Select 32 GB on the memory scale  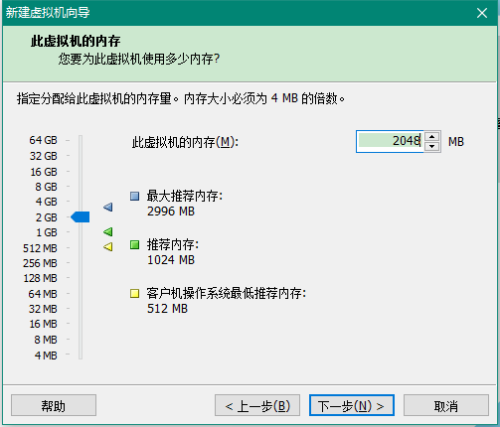coord(43,156)
